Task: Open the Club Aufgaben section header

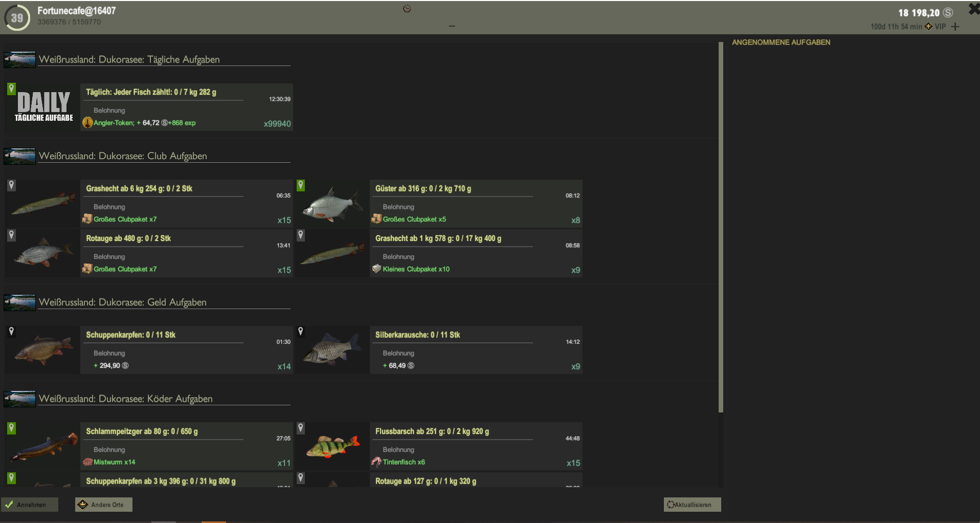Action: coord(123,156)
